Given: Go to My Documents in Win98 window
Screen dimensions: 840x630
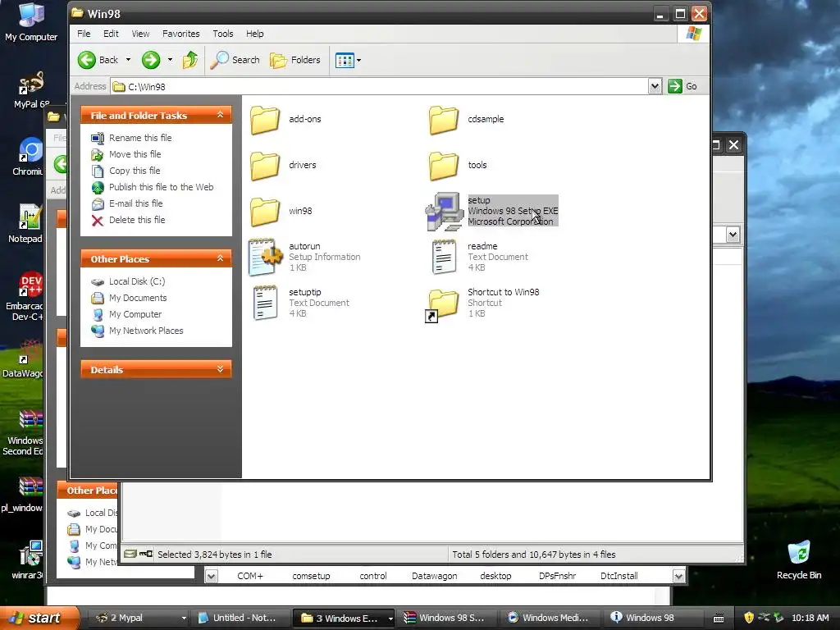Looking at the screenshot, I should click(x=138, y=298).
